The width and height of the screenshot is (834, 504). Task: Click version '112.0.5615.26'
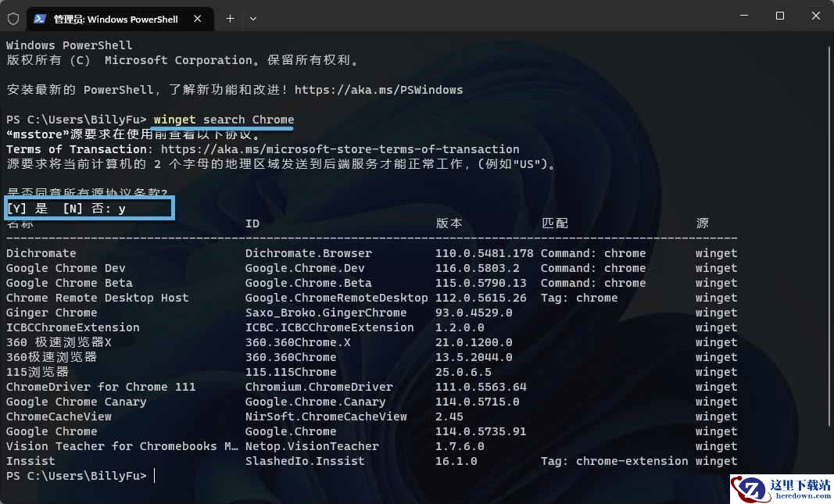(x=481, y=298)
